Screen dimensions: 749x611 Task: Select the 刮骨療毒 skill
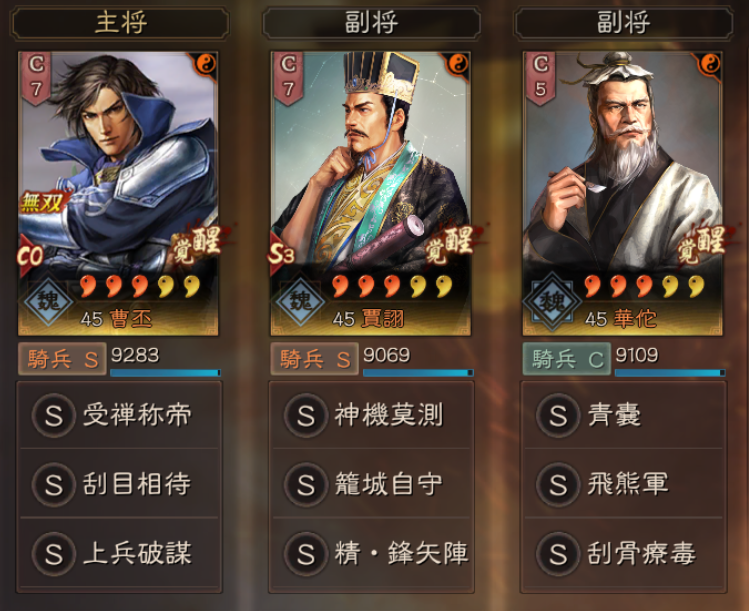coord(623,553)
